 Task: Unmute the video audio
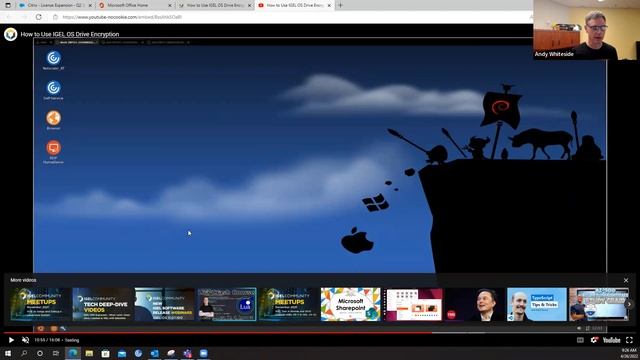point(25,340)
